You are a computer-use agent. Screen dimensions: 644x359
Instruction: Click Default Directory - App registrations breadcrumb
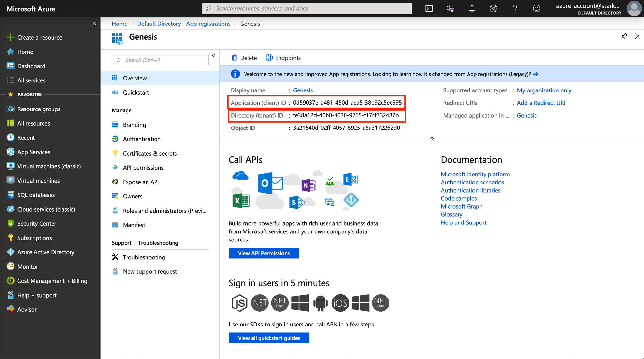pos(184,24)
